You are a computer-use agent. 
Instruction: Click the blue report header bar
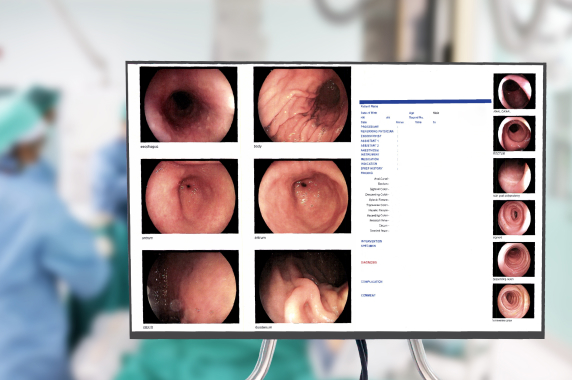tap(425, 101)
